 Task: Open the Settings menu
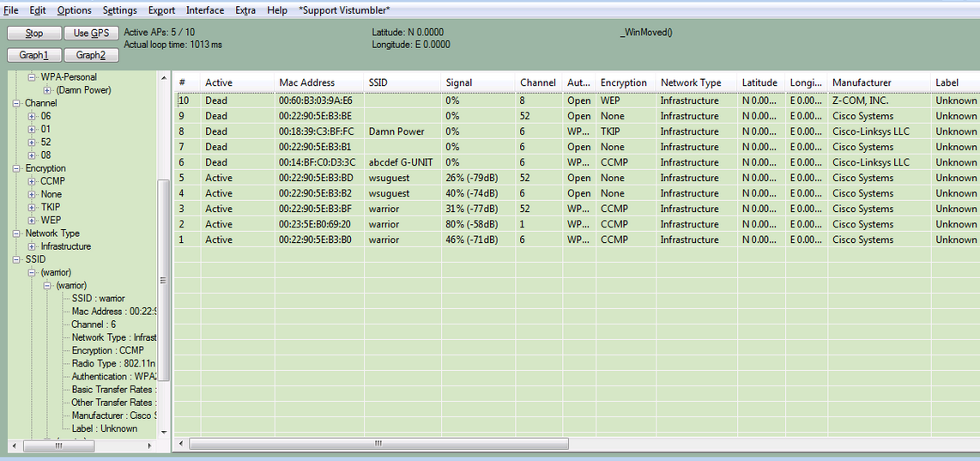tap(119, 10)
